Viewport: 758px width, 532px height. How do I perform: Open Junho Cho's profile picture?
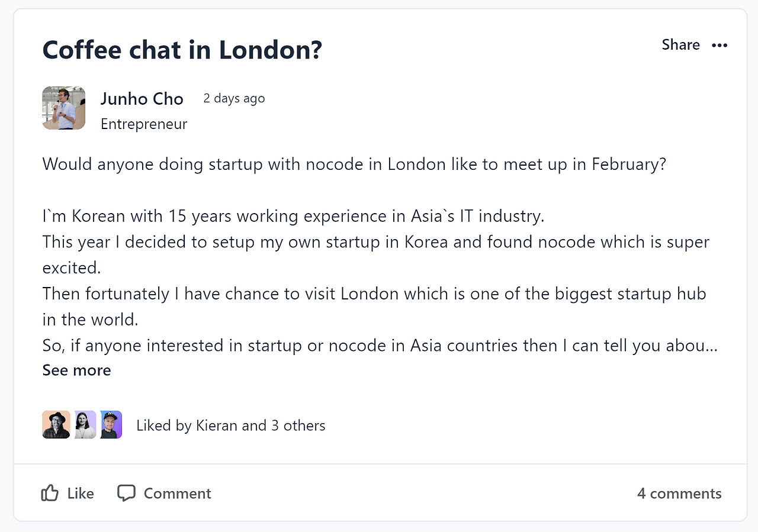pyautogui.click(x=63, y=108)
